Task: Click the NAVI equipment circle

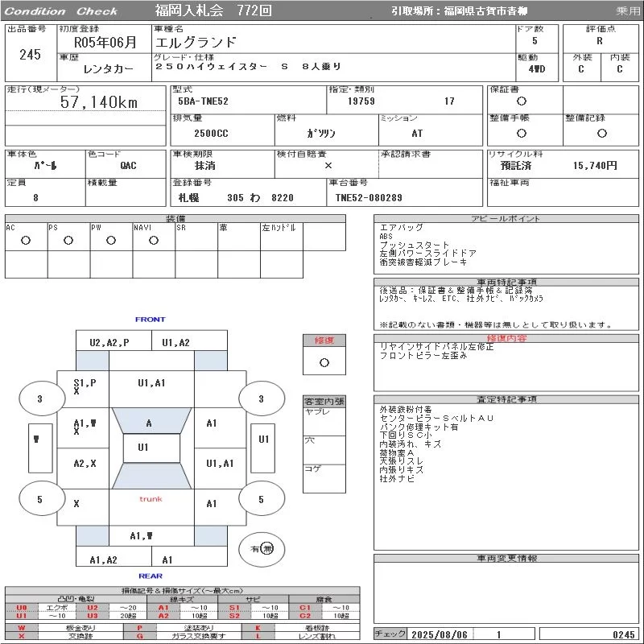Action: (x=154, y=240)
